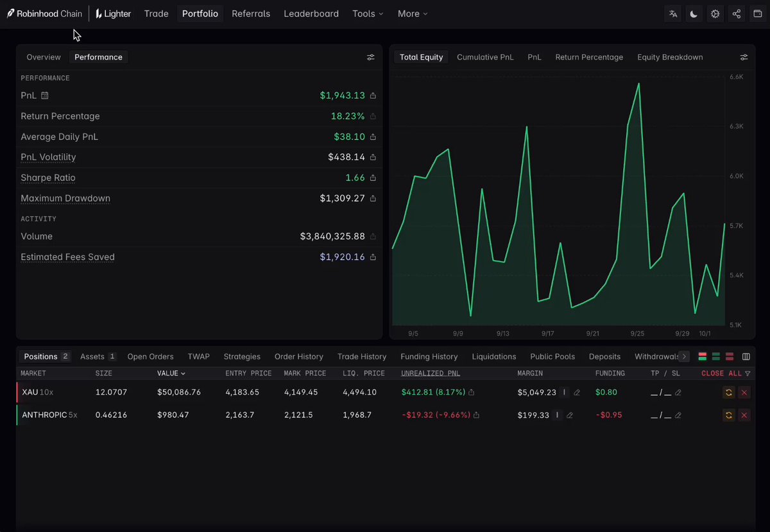Open the Referrals page
This screenshot has height=532, width=770.
pos(251,13)
